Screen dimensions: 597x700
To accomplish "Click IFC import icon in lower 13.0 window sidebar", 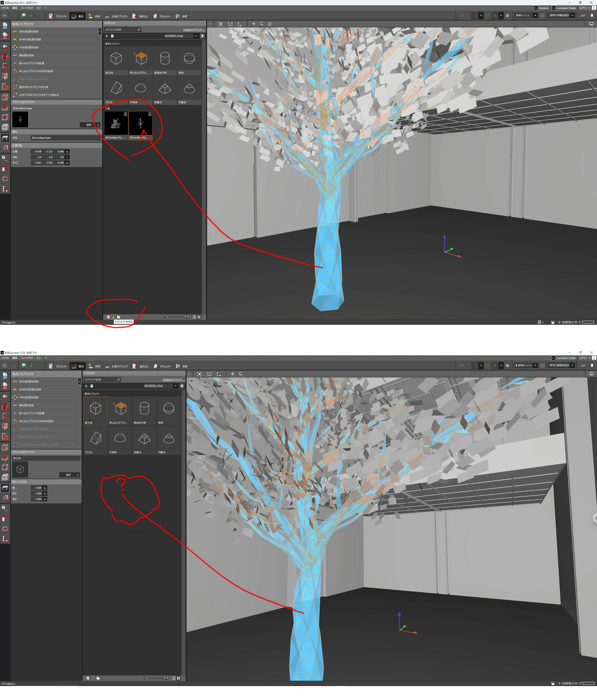I will [x=5, y=385].
